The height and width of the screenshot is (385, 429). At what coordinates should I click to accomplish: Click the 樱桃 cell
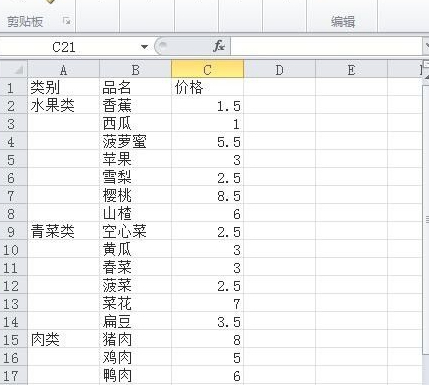(x=135, y=196)
